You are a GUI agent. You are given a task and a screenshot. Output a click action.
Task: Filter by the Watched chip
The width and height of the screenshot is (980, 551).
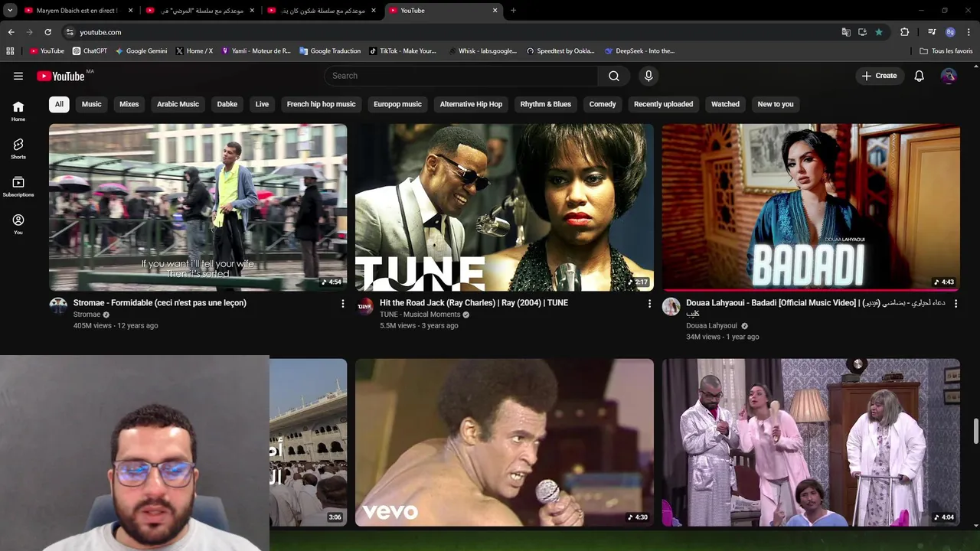tap(725, 104)
